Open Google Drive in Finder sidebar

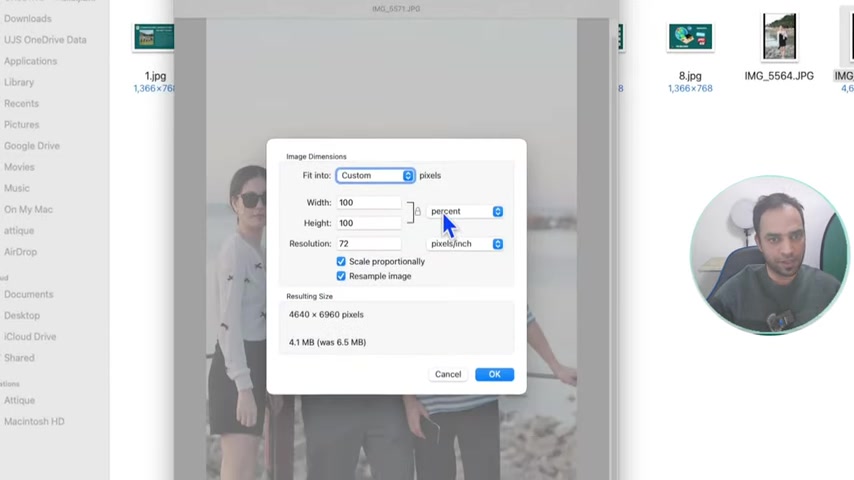pyautogui.click(x=32, y=146)
